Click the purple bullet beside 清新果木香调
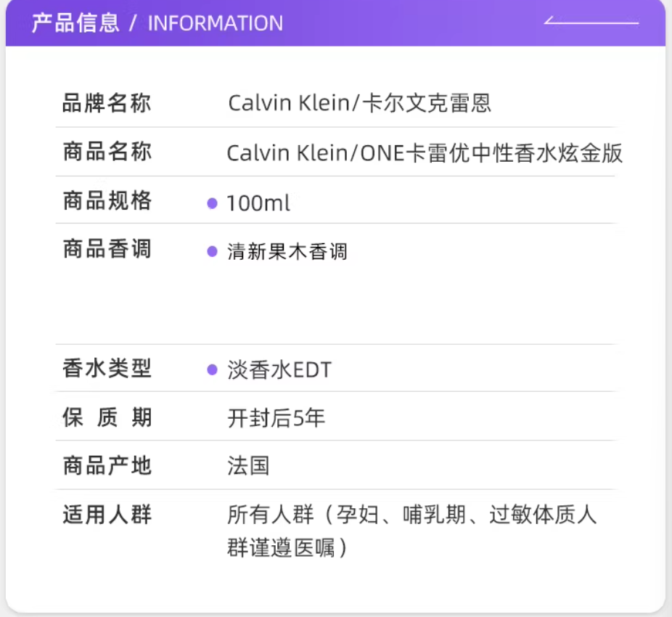Viewport: 672px width, 617px height. click(x=212, y=252)
